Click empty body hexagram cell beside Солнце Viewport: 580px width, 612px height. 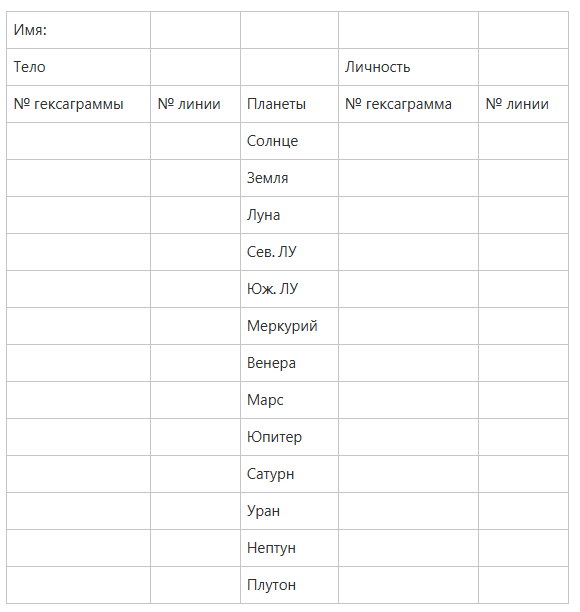coord(78,141)
